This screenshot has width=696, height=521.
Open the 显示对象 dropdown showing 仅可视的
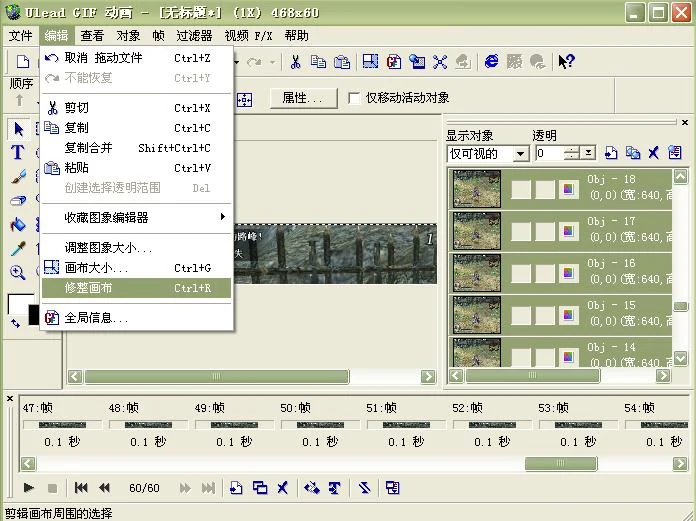click(x=488, y=154)
